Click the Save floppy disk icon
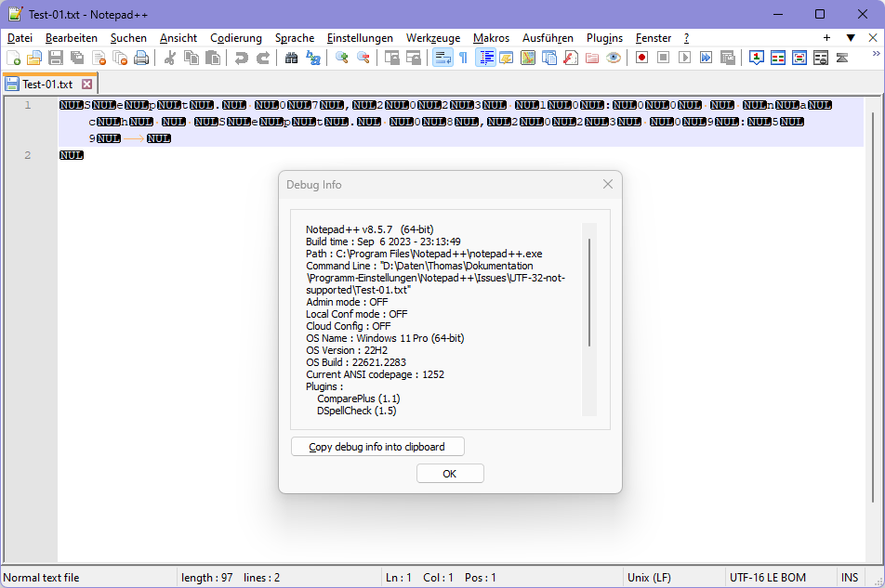Image resolution: width=885 pixels, height=588 pixels. click(x=56, y=58)
